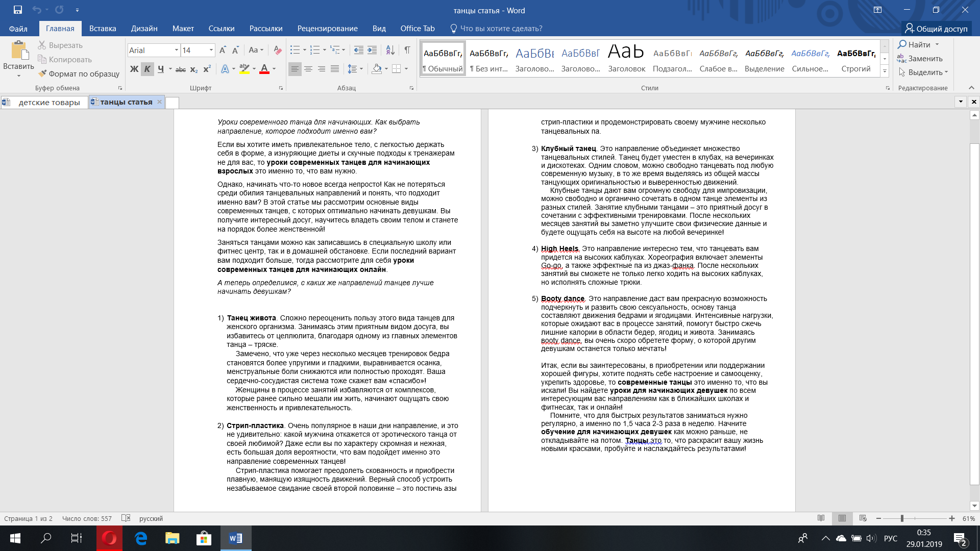Click the Save floppy disk icon

coord(18,10)
